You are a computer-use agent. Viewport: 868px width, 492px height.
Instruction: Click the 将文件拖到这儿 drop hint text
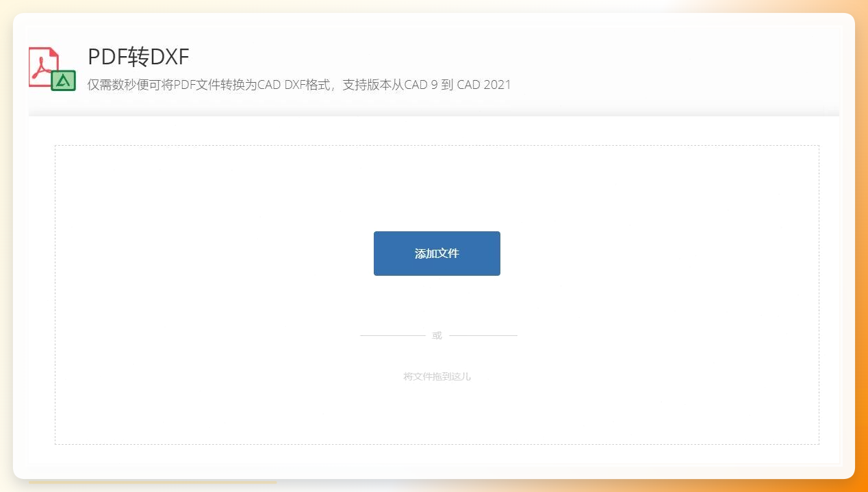pyautogui.click(x=437, y=376)
